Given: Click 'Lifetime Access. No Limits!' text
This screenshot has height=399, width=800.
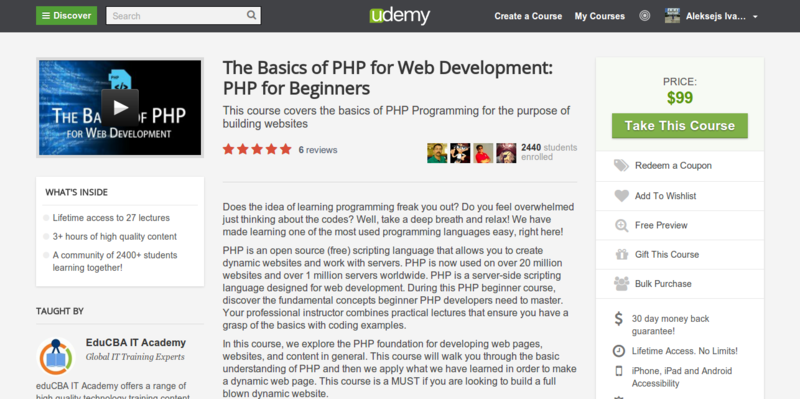Looking at the screenshot, I should tap(685, 351).
